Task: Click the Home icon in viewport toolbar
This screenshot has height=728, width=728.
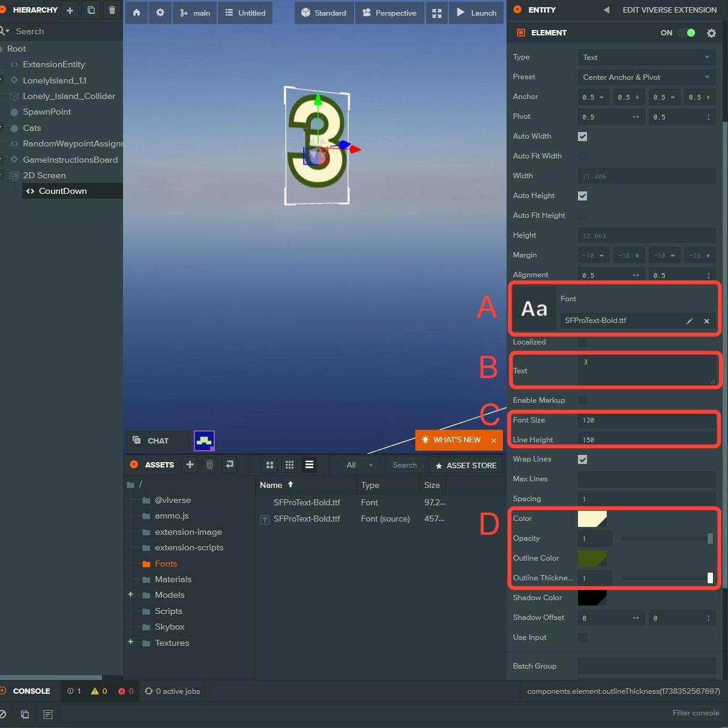Action: [x=137, y=13]
